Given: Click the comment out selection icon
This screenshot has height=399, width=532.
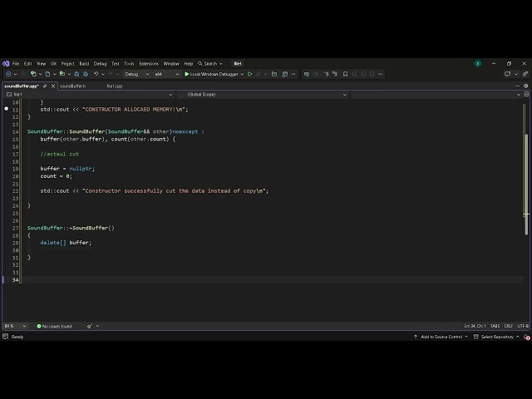Looking at the screenshot, I should 307,74.
